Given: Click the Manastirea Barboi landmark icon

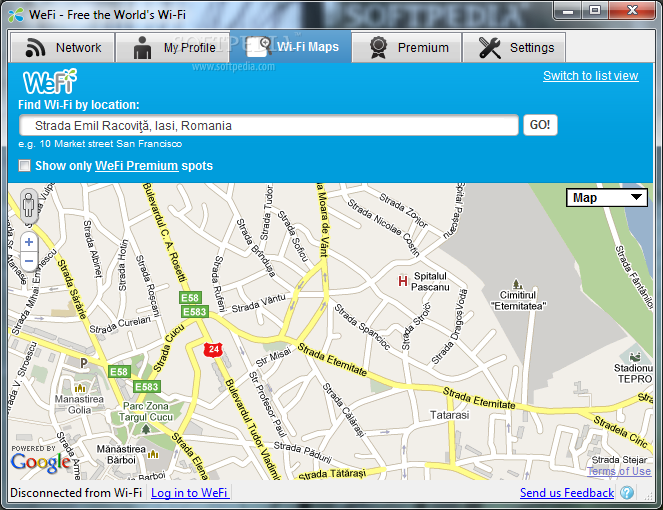Looking at the screenshot, I should tap(153, 455).
